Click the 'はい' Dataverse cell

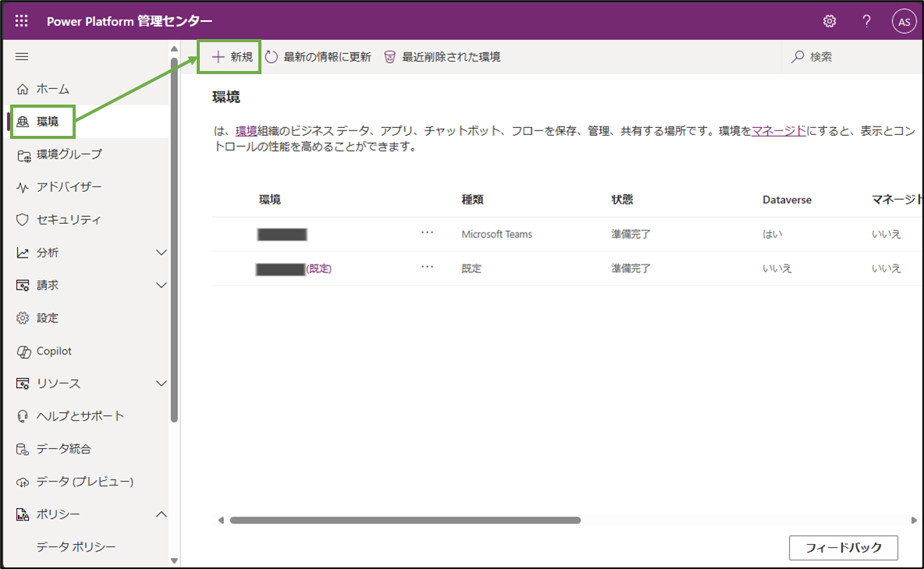click(773, 235)
